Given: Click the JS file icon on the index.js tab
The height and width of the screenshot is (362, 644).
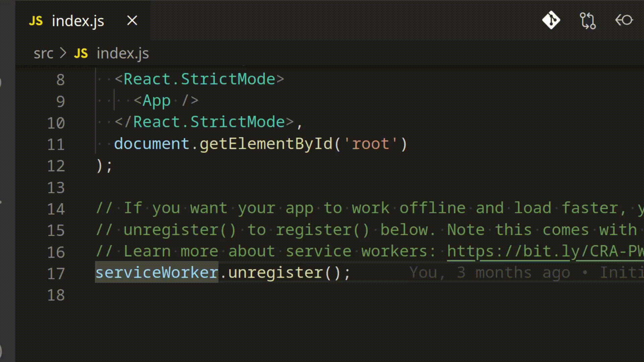Looking at the screenshot, I should [36, 21].
